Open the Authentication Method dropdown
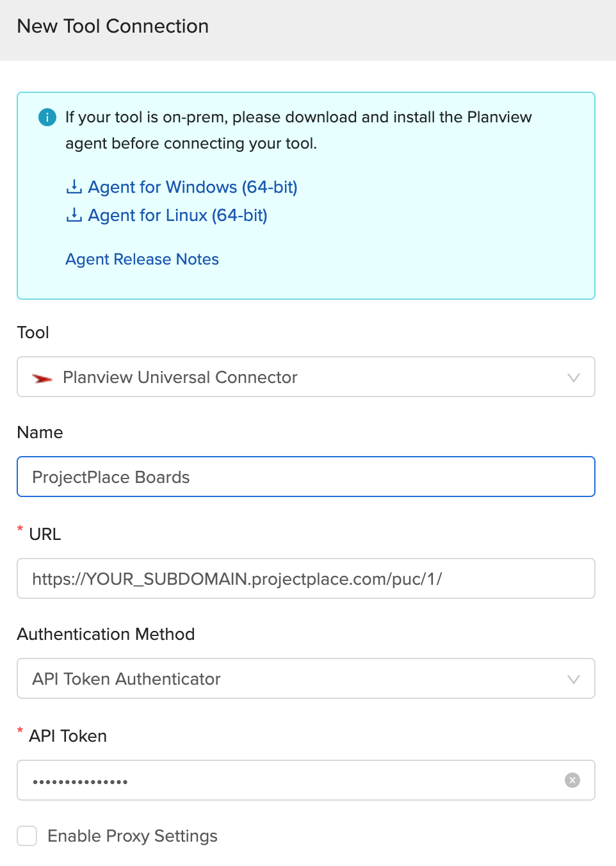This screenshot has width=616, height=866. [x=306, y=678]
